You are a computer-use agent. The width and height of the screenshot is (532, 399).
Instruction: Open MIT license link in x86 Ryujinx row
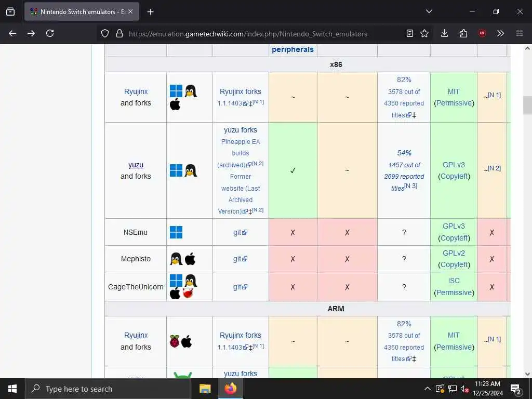pos(453,91)
